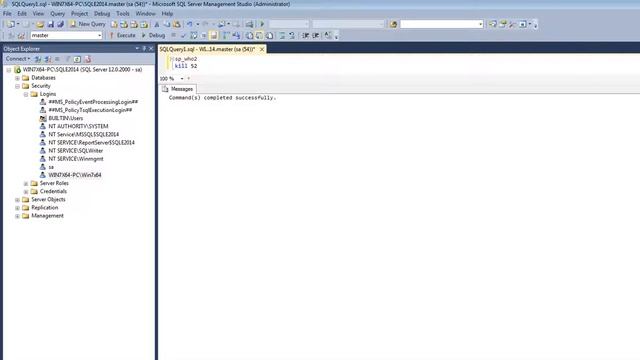This screenshot has height=360, width=640.
Task: Switch to the SQLQuery1.sql tab
Action: 207,49
